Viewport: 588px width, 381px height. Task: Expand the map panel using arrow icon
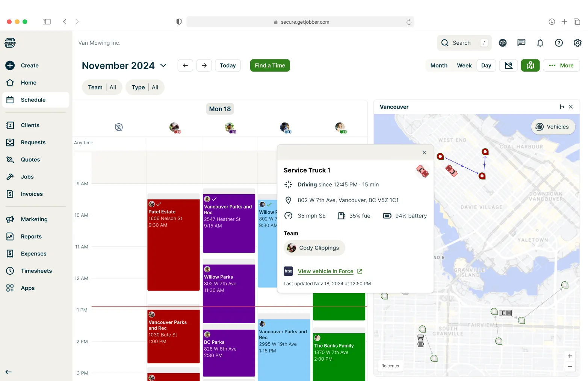[x=562, y=107]
